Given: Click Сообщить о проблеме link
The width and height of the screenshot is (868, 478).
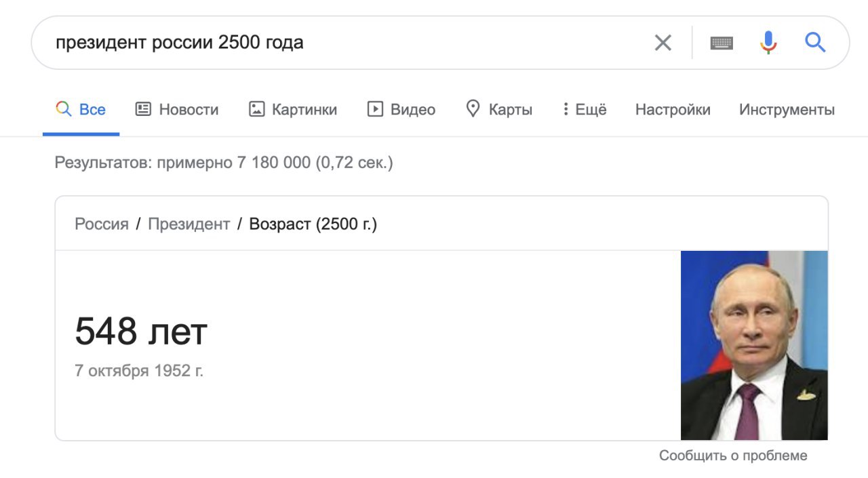Looking at the screenshot, I should tap(733, 456).
